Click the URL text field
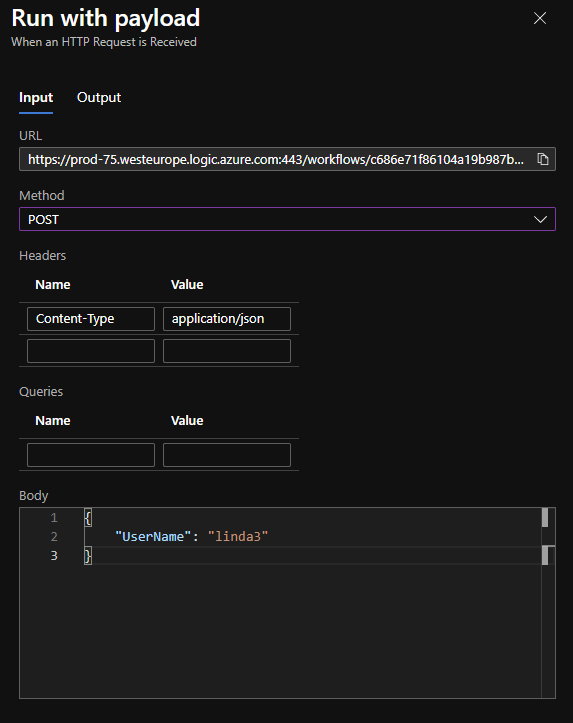This screenshot has width=573, height=723. [287, 159]
